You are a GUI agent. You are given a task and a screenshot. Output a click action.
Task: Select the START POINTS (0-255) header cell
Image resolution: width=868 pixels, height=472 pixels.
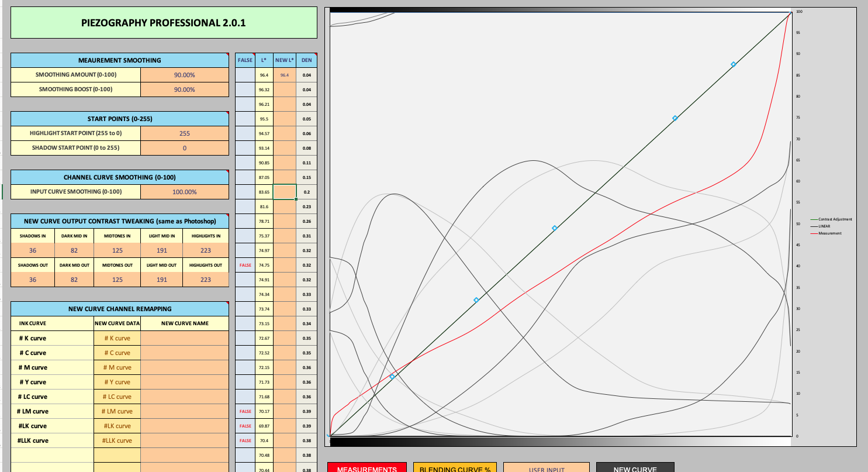coord(120,119)
